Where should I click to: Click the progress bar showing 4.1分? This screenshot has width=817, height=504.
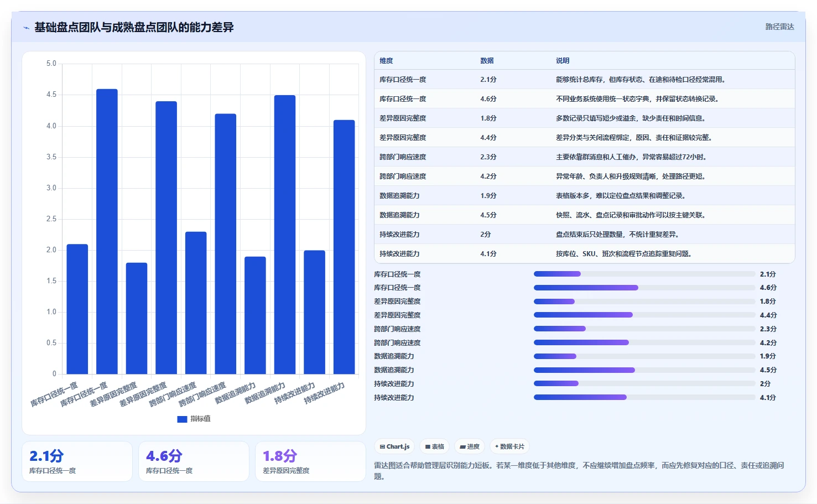point(644,397)
